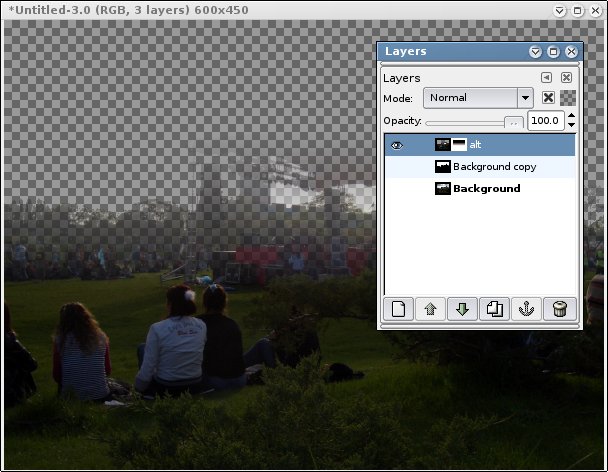The width and height of the screenshot is (608, 472).
Task: Click the Opacity slider handle
Action: click(513, 121)
